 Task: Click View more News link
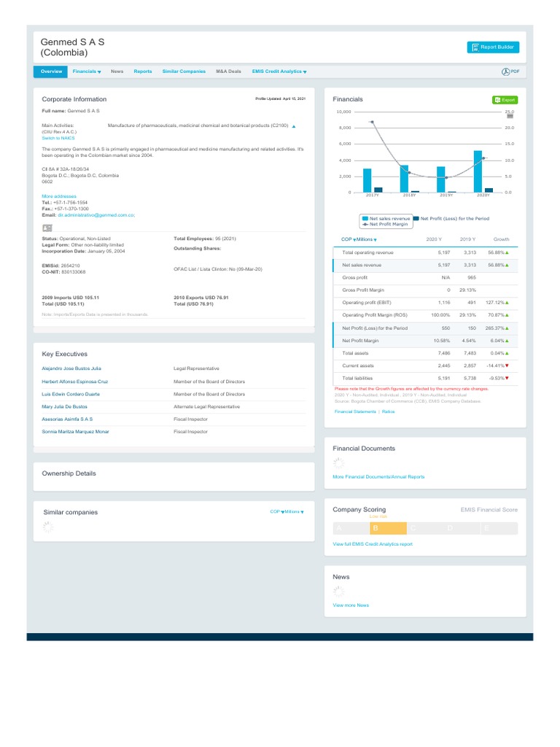pos(351,605)
